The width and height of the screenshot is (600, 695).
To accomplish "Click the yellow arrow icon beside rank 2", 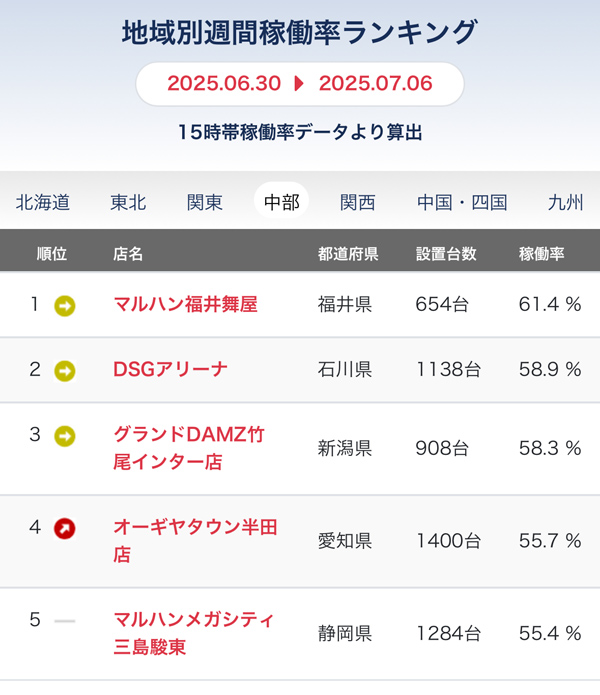I will point(65,371).
